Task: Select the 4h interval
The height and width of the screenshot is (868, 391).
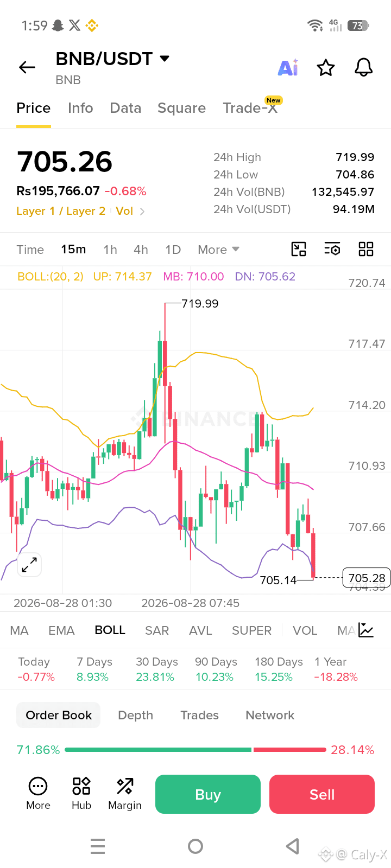Action: pyautogui.click(x=141, y=250)
